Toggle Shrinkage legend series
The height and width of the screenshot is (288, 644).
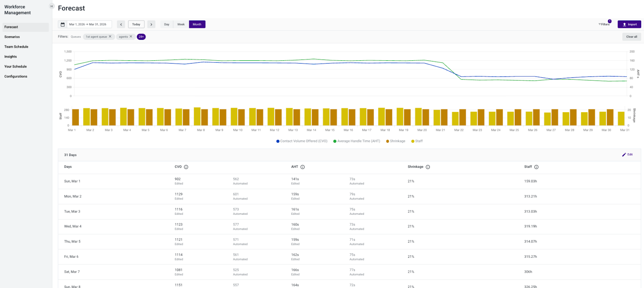[396, 141]
